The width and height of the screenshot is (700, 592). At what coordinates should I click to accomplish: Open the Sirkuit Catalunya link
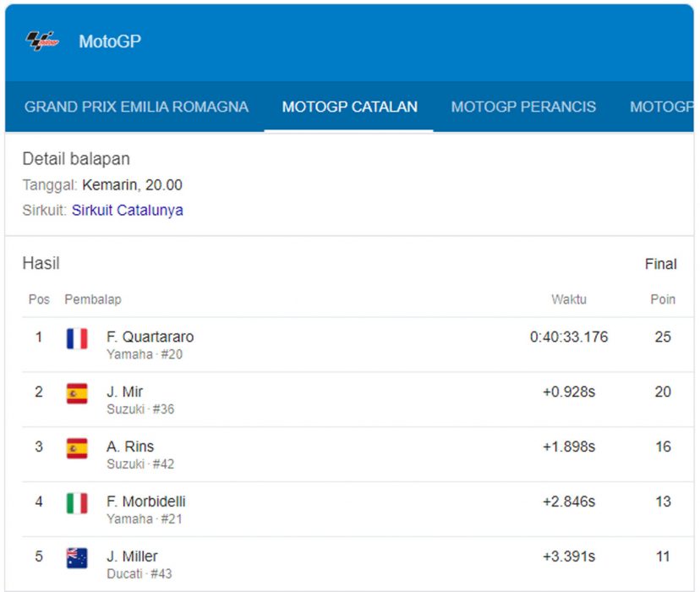(x=127, y=210)
